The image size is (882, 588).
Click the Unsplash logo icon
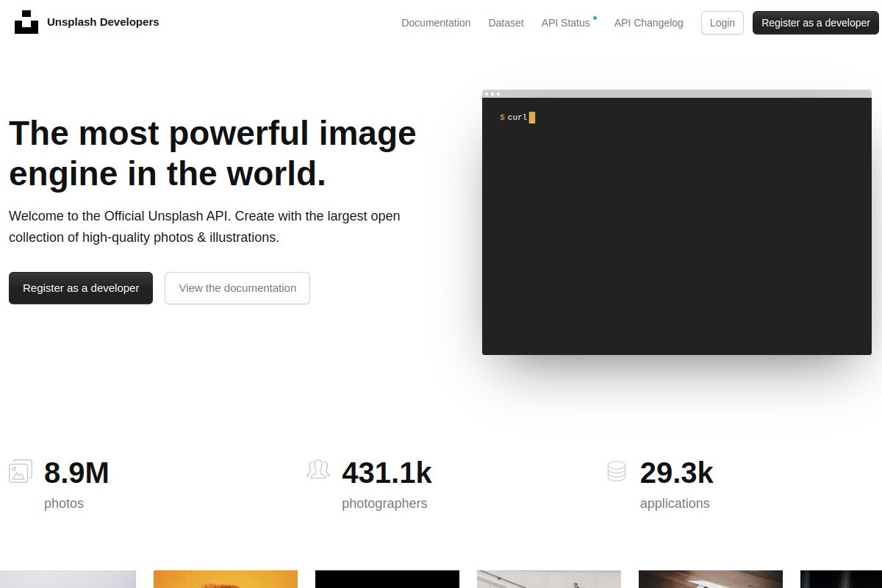pos(26,23)
